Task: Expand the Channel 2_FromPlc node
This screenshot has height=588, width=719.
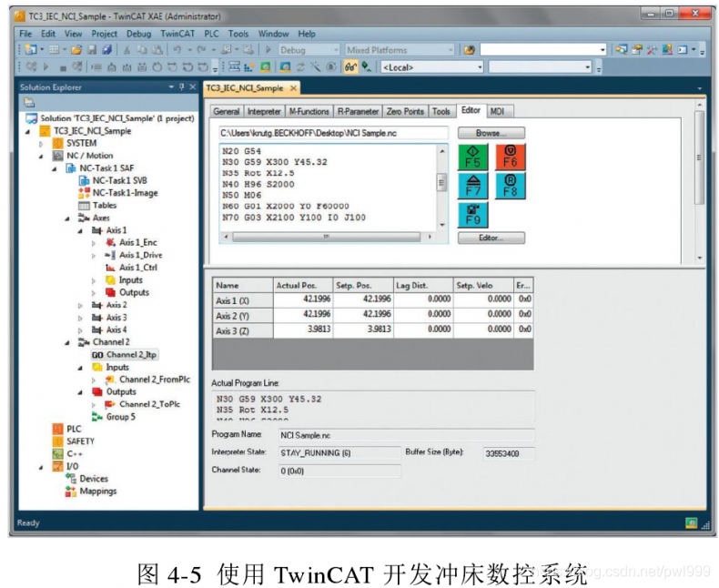Action: 94,380
